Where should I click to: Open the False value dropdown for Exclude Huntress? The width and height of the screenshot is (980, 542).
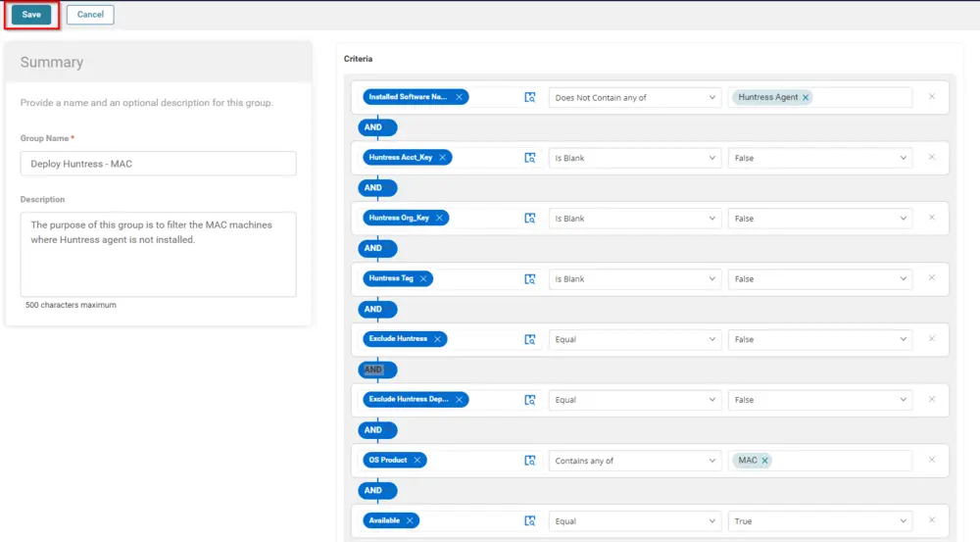pos(819,339)
